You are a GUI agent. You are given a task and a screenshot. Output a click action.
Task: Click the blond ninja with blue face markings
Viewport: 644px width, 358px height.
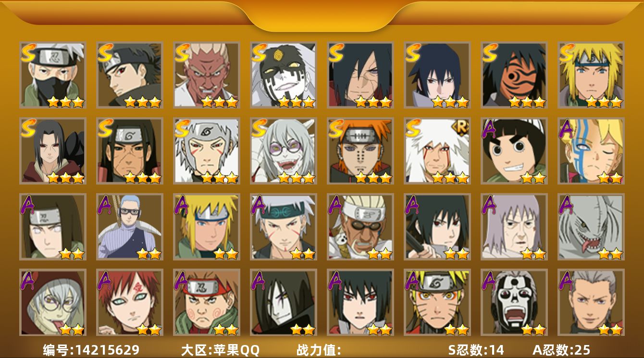591,150
